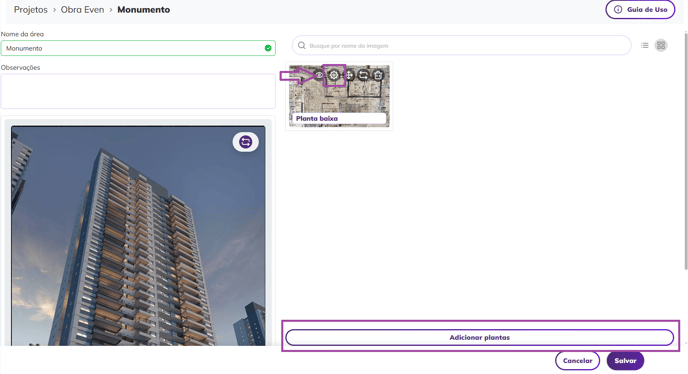Replace the building cover image via swap icon
Viewport: 688px width, 374px height.
coord(245,142)
